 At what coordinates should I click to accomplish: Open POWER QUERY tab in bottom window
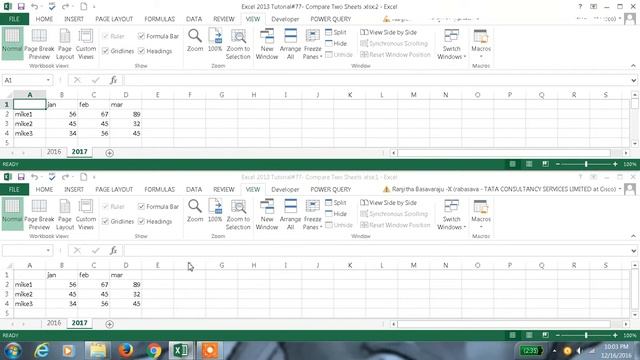point(331,189)
